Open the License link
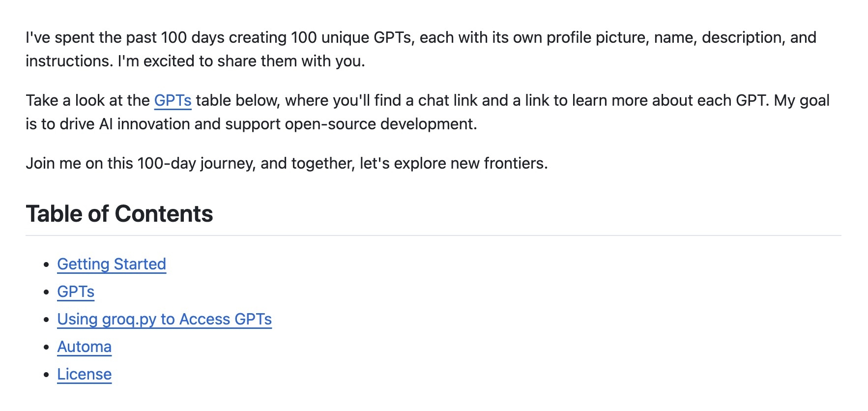This screenshot has width=868, height=411. pos(84,374)
